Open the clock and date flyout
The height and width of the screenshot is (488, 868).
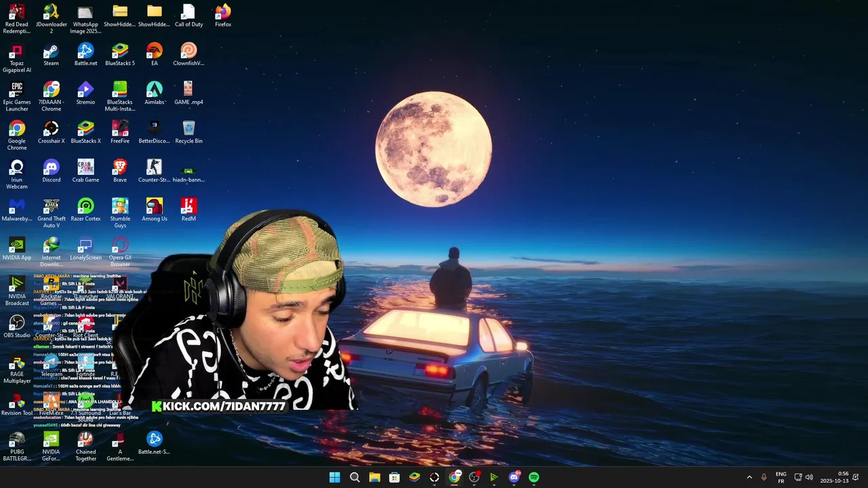834,477
